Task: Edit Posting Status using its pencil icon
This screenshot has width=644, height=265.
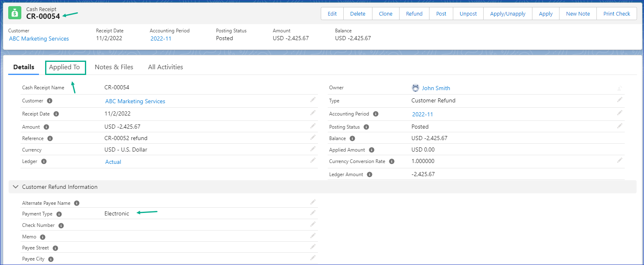Action: tap(620, 126)
